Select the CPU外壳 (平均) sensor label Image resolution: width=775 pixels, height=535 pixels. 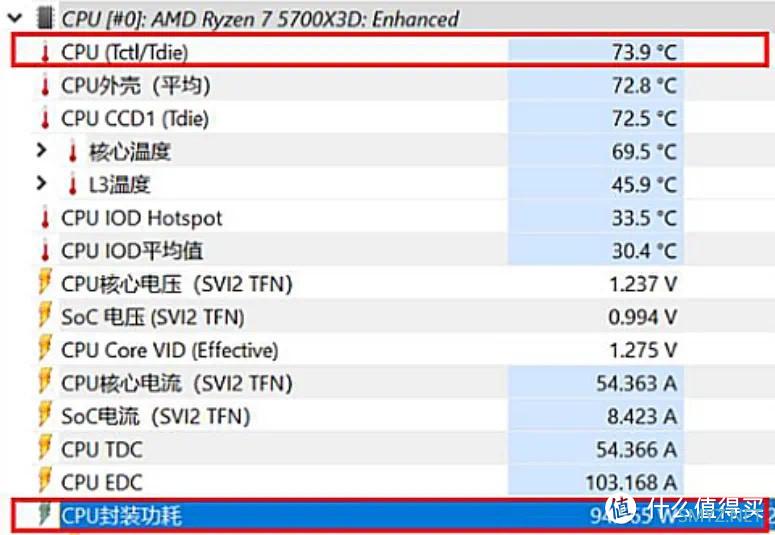(136, 86)
